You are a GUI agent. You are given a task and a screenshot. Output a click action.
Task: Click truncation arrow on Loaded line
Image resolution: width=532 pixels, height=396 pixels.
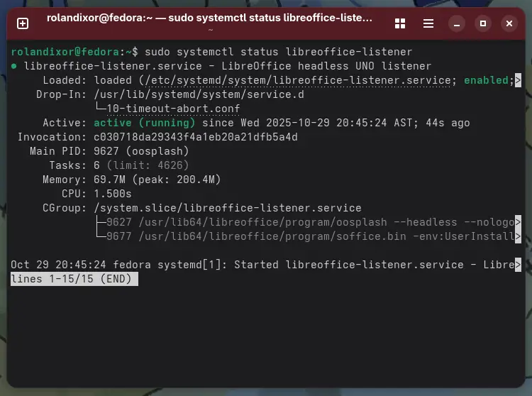[519, 80]
